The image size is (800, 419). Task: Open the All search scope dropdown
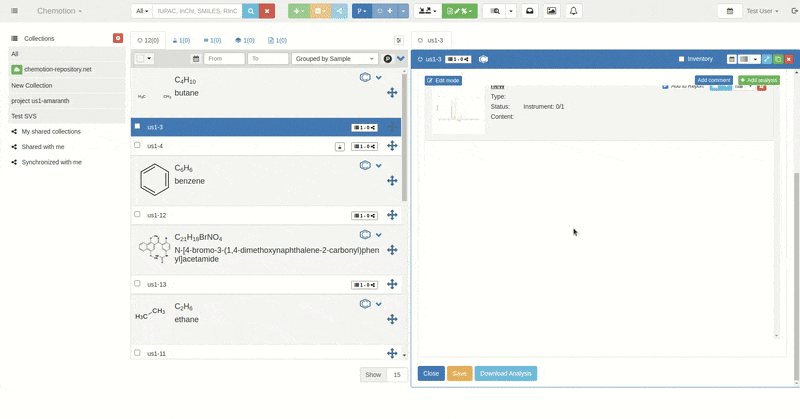[141, 11]
